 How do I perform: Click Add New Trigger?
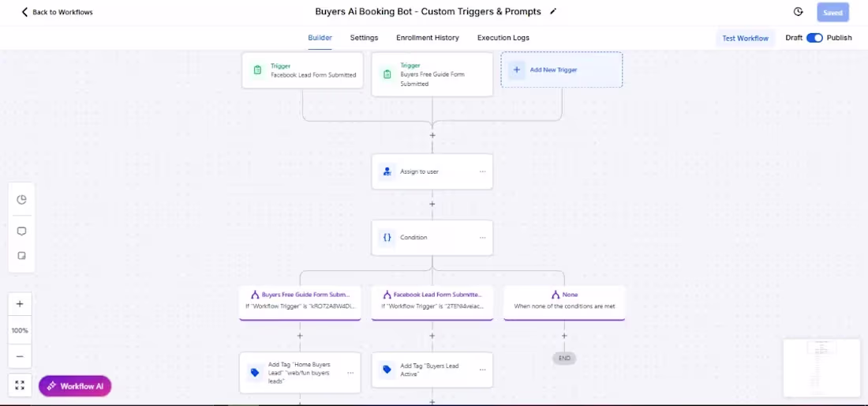[x=562, y=70]
